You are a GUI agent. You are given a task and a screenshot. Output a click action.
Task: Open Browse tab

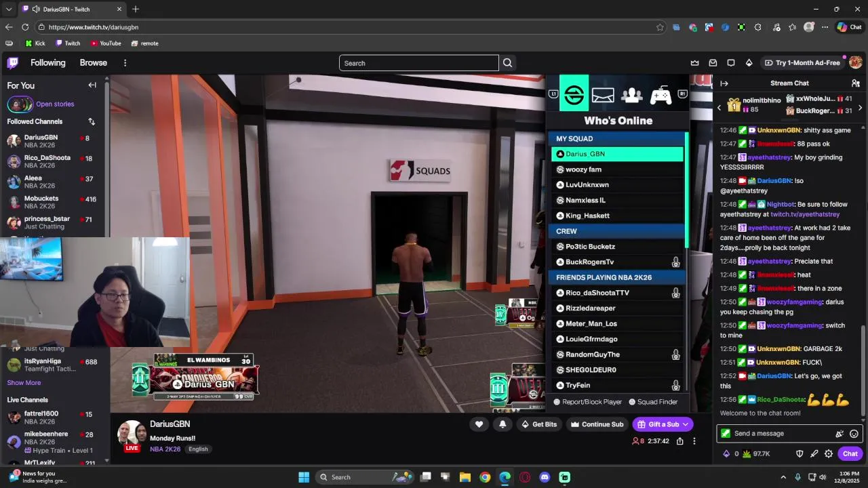(94, 63)
